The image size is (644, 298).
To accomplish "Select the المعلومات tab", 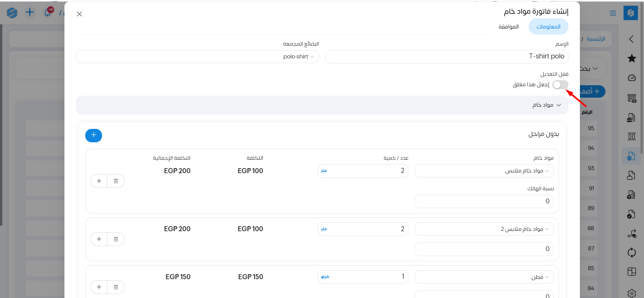I will point(548,27).
